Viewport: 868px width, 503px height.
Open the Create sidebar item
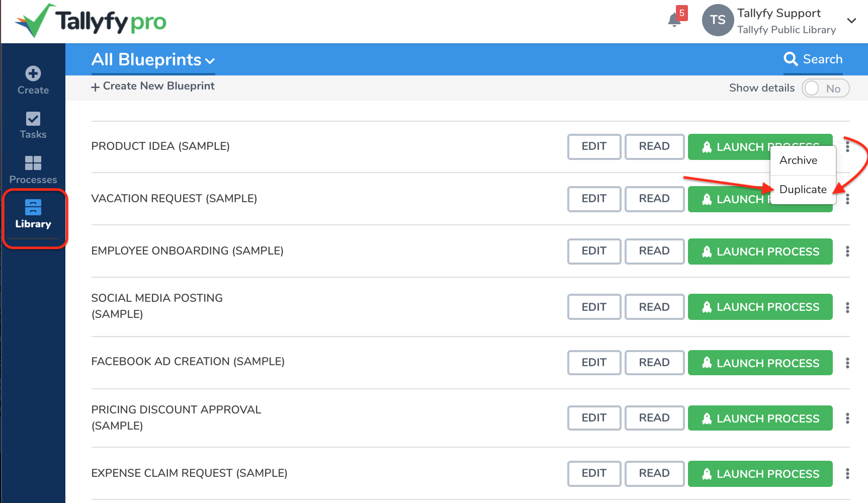pos(33,80)
